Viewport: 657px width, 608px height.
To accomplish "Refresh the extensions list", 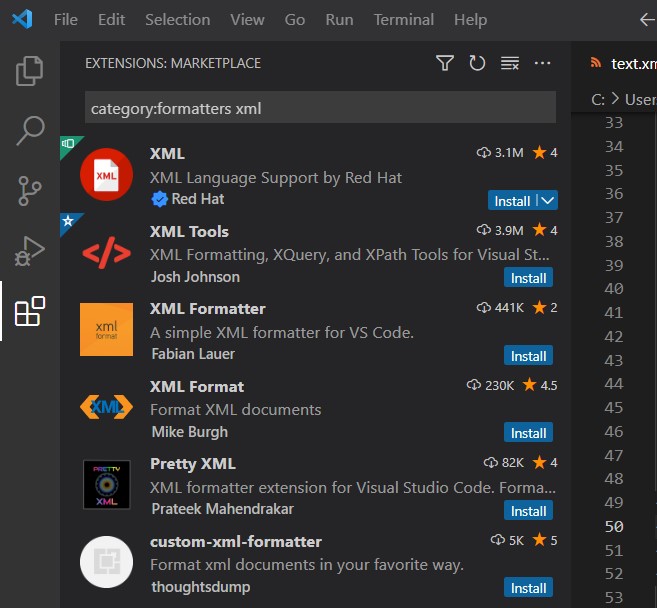I will click(x=477, y=63).
